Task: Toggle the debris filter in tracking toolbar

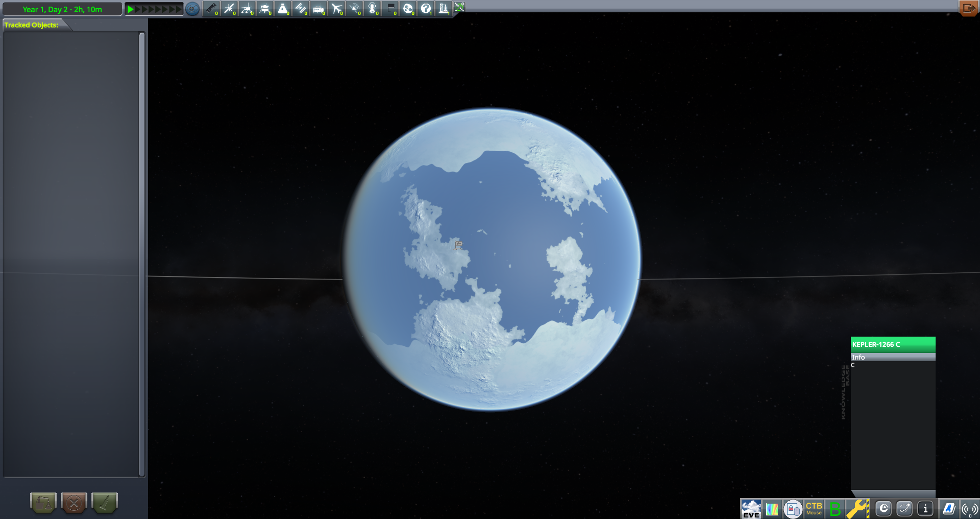Action: [x=211, y=9]
